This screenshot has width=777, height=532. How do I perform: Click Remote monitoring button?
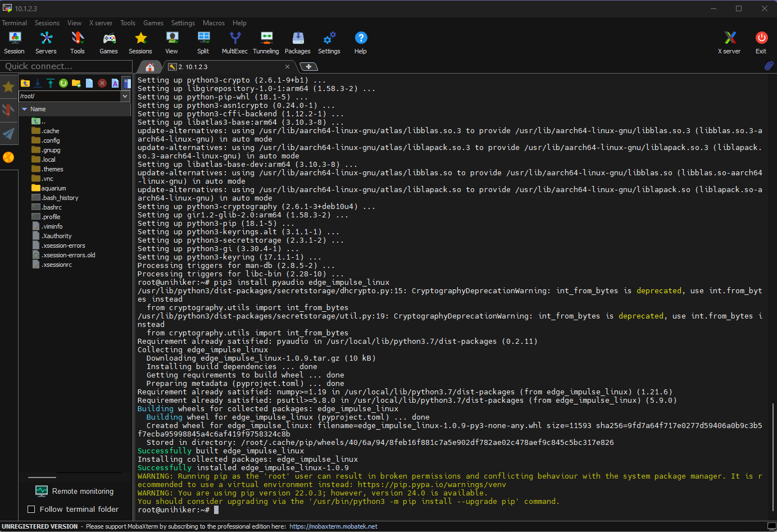[x=75, y=491]
